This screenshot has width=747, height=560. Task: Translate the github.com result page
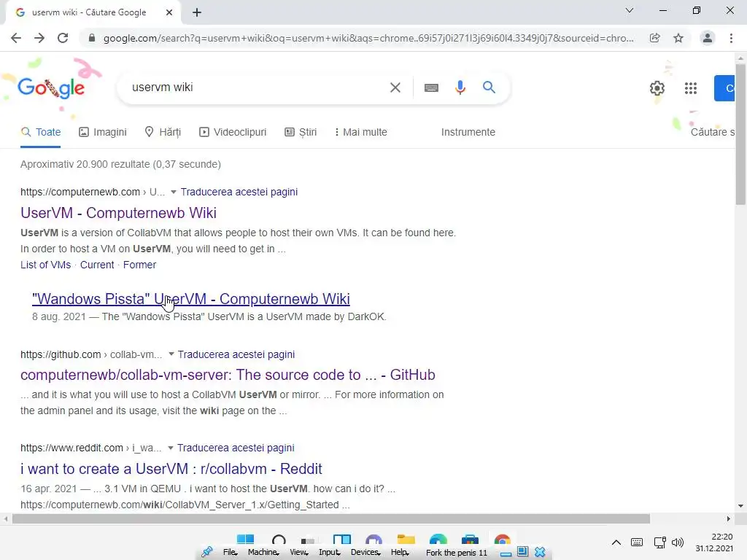point(236,354)
